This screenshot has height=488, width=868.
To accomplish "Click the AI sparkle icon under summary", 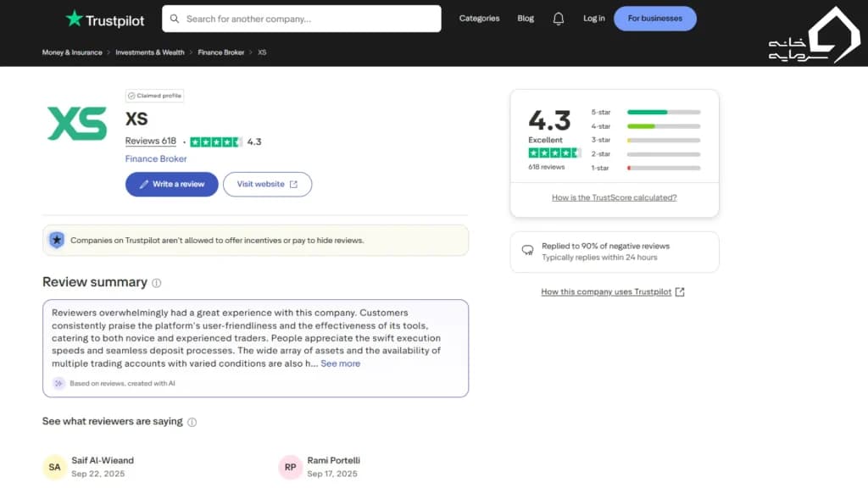I will point(58,384).
